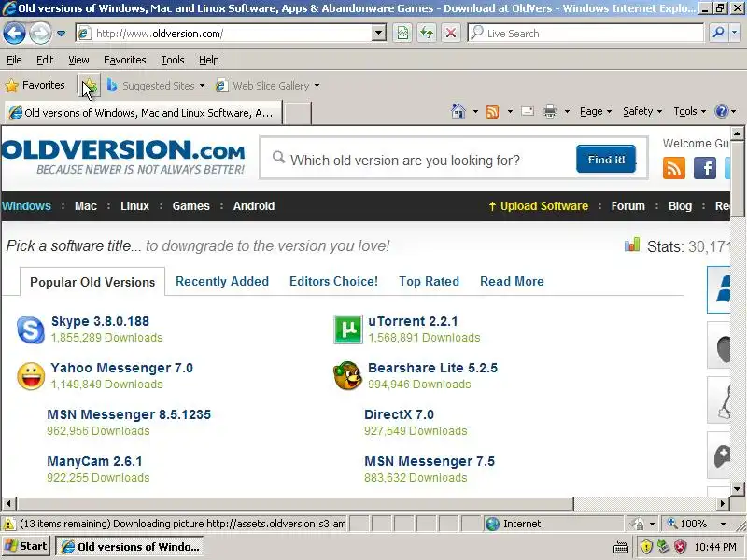
Task: Open the recent pages dropdown arrow
Action: pos(62,34)
